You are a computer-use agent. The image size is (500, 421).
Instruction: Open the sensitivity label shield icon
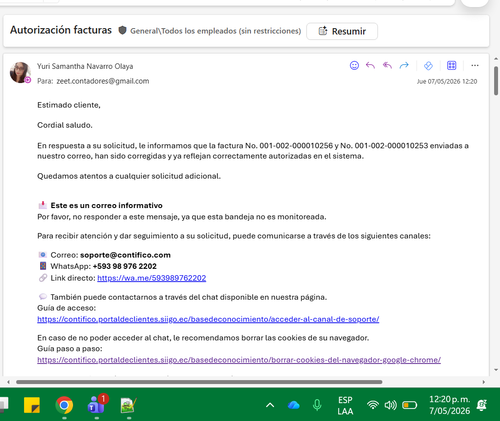click(x=122, y=31)
